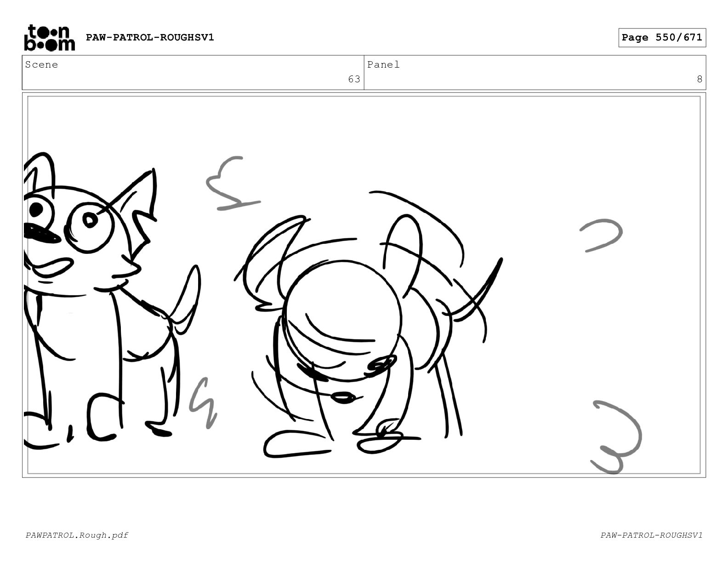
Task: Select panel number 8
Action: click(x=700, y=79)
